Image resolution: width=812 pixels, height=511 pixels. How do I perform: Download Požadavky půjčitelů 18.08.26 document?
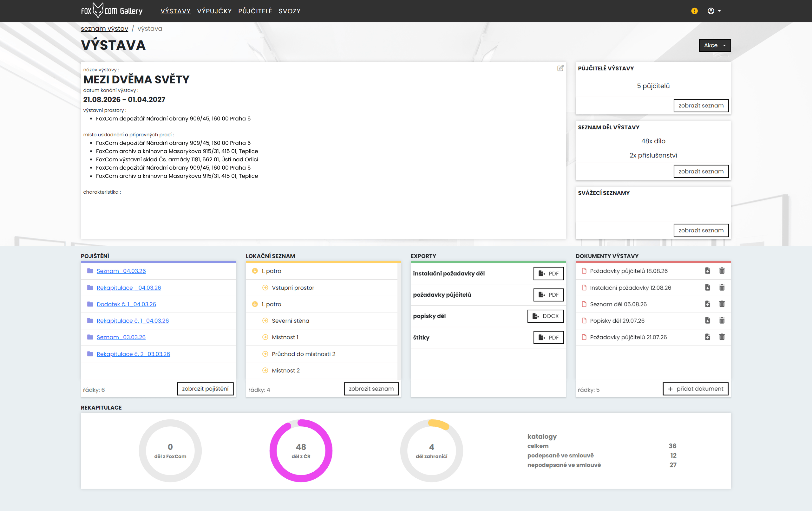click(707, 271)
